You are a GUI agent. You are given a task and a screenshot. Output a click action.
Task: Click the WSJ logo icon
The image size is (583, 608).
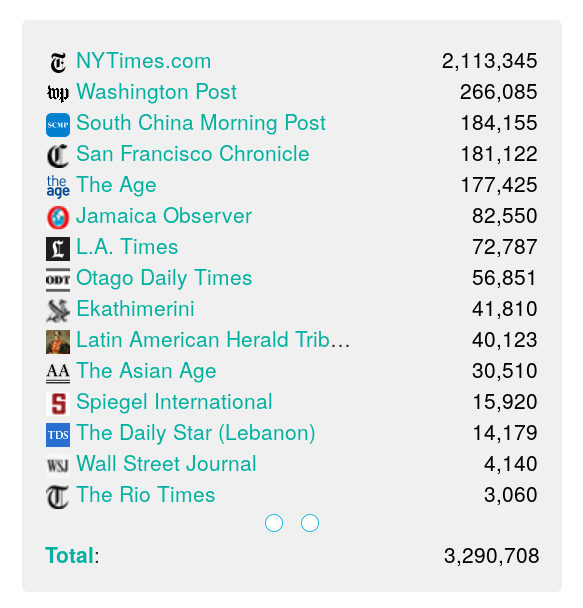[x=58, y=466]
